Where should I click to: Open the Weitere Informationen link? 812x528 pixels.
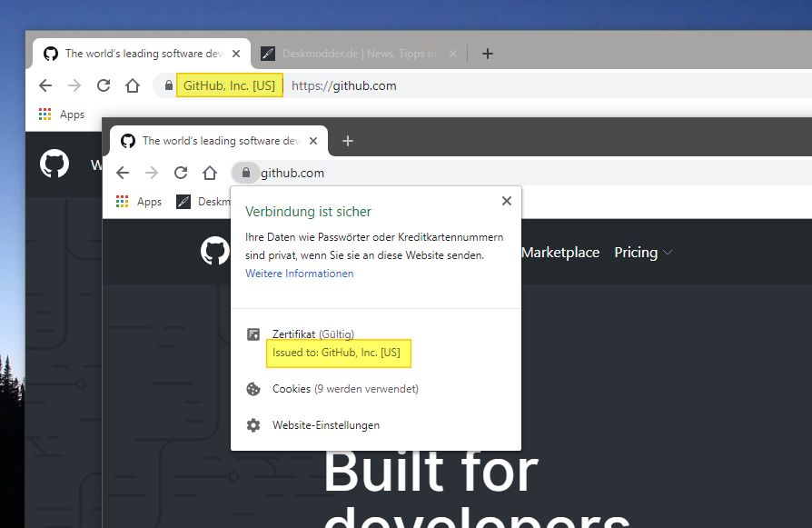(300, 274)
